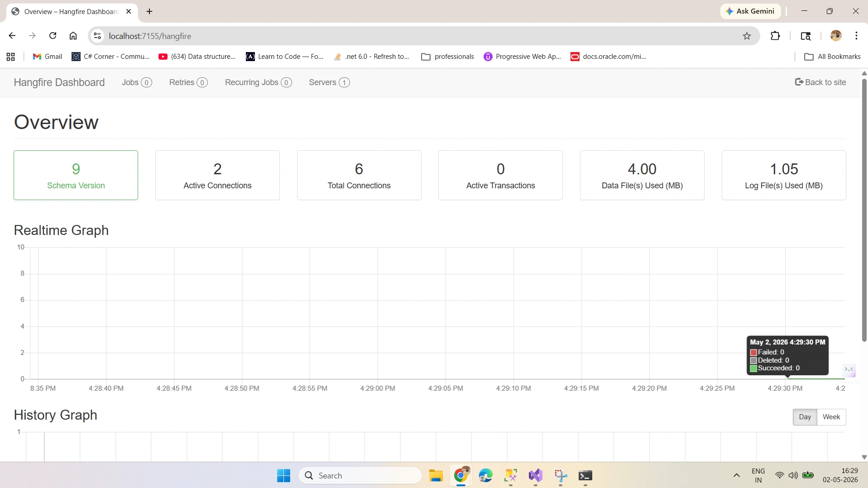Click the scrollbar down arrow
Image resolution: width=868 pixels, height=488 pixels.
(x=864, y=457)
